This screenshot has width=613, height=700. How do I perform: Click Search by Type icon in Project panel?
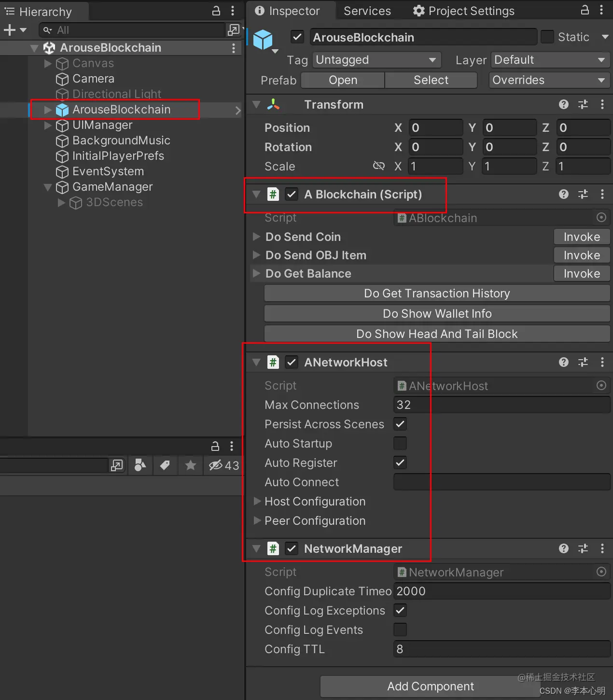tap(140, 465)
